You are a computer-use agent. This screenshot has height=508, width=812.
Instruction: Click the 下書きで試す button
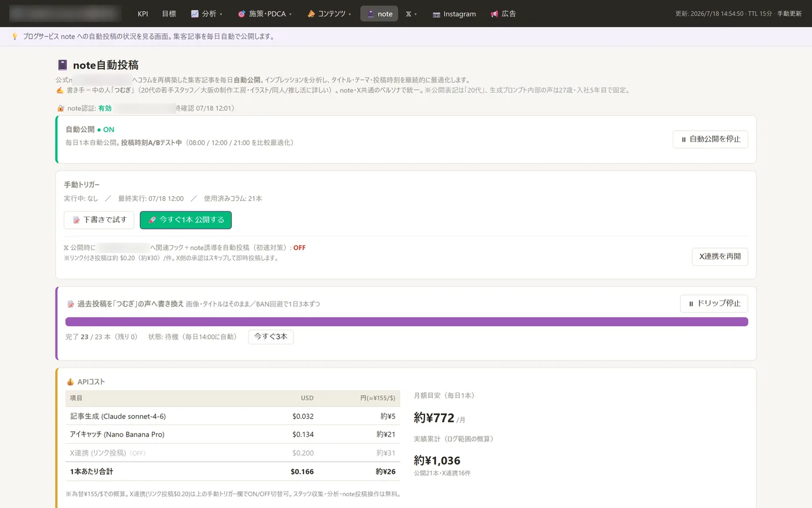99,220
